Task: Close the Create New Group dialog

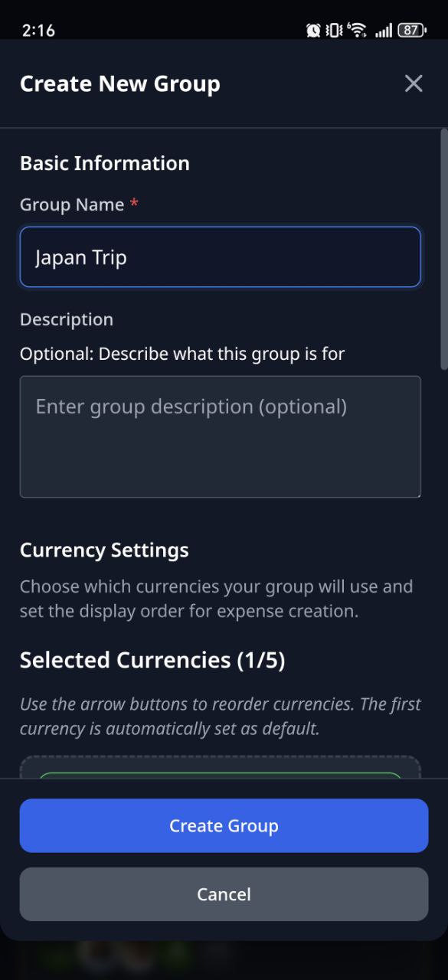Action: pos(414,83)
